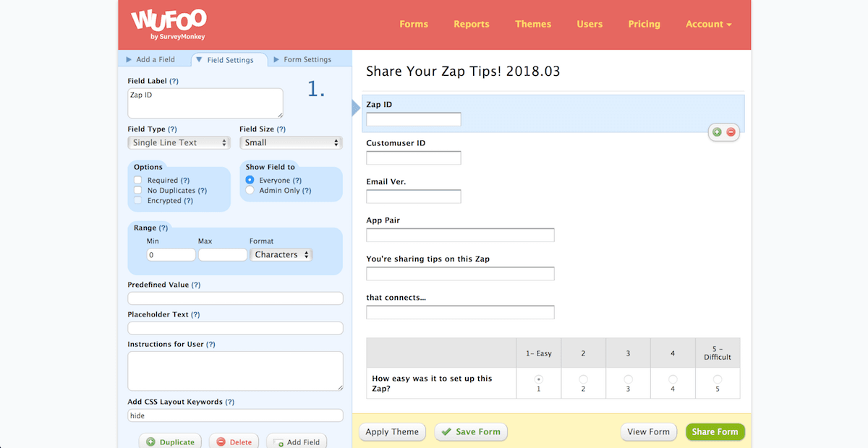Open the Users menu
This screenshot has height=448, width=868.
[590, 24]
